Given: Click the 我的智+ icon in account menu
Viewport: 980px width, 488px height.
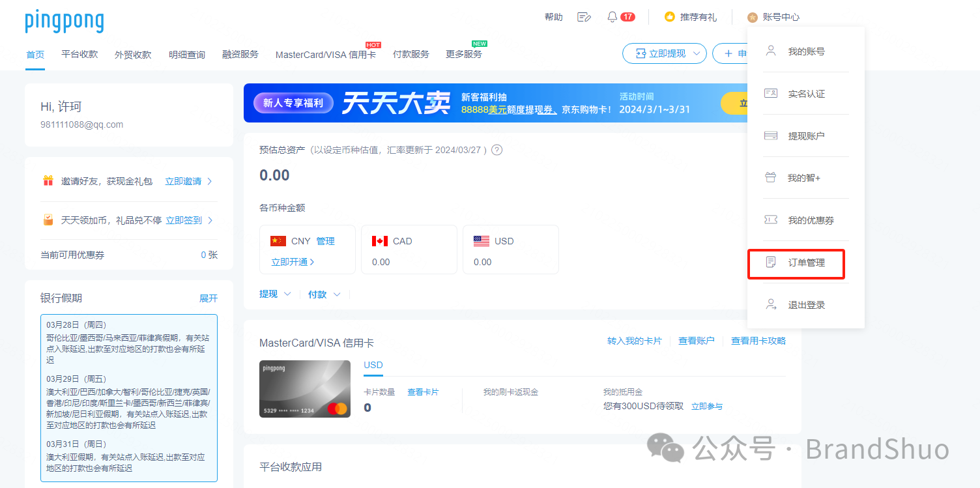Looking at the screenshot, I should coord(771,178).
